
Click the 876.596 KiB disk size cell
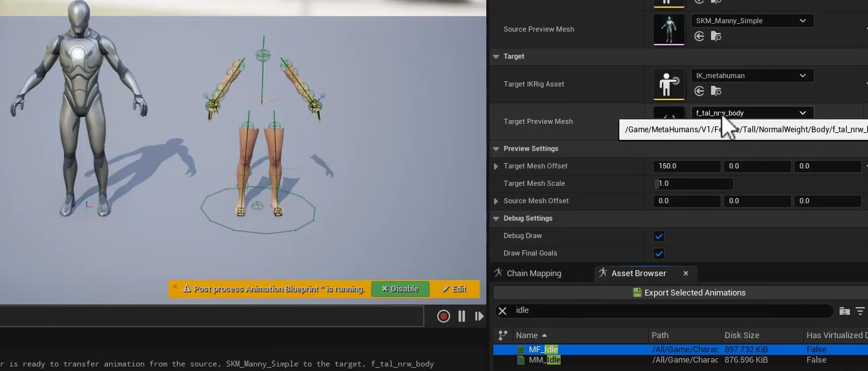click(746, 360)
